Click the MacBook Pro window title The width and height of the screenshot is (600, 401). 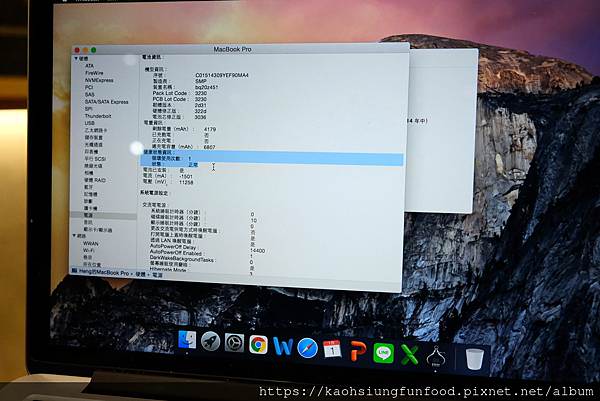pyautogui.click(x=232, y=49)
